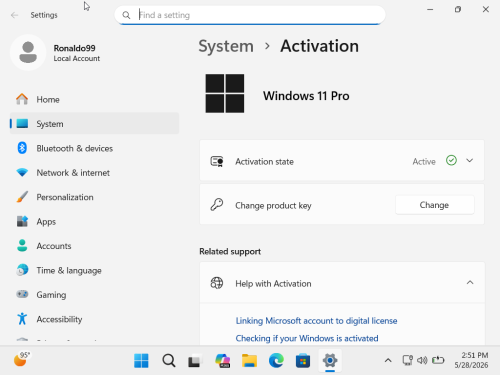This screenshot has width=500, height=375.
Task: Focus the Find a setting search box
Action: [250, 15]
